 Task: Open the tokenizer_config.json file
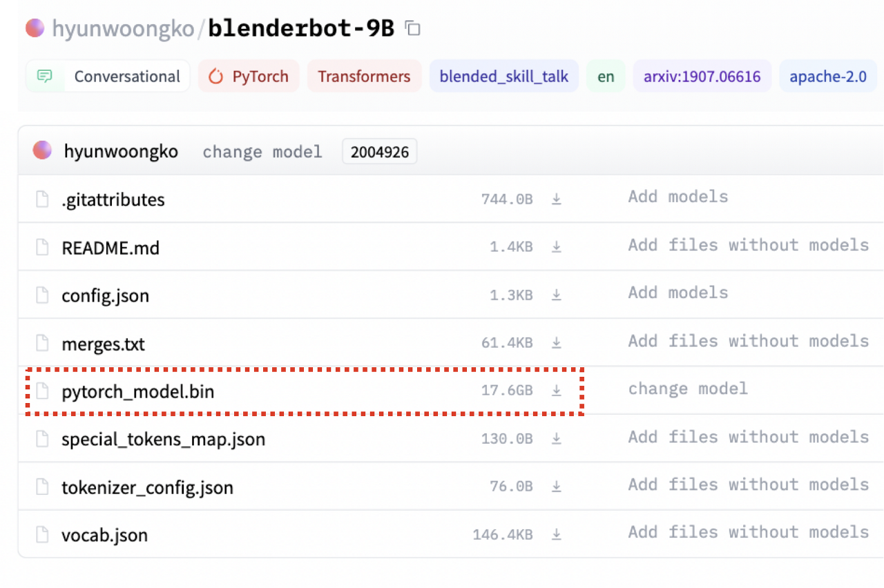tap(147, 488)
